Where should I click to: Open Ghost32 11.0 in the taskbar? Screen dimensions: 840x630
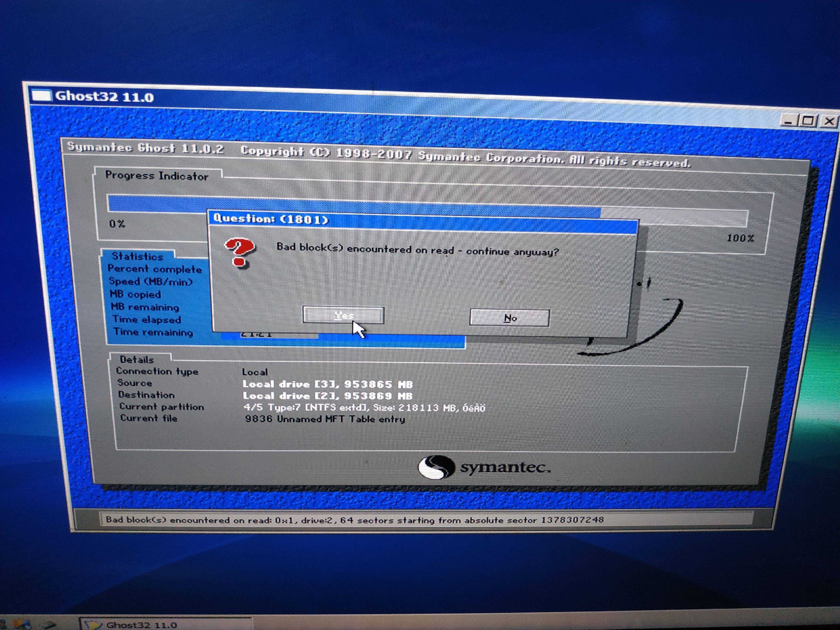pos(166,624)
